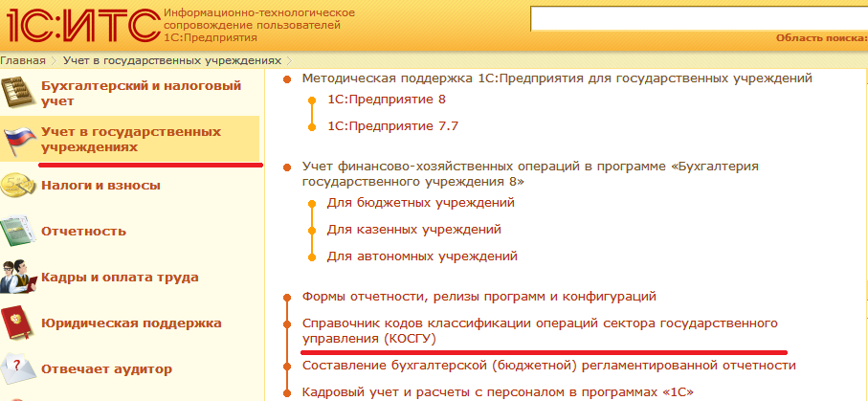Open Отчетность section
The image size is (868, 401).
[x=83, y=231]
